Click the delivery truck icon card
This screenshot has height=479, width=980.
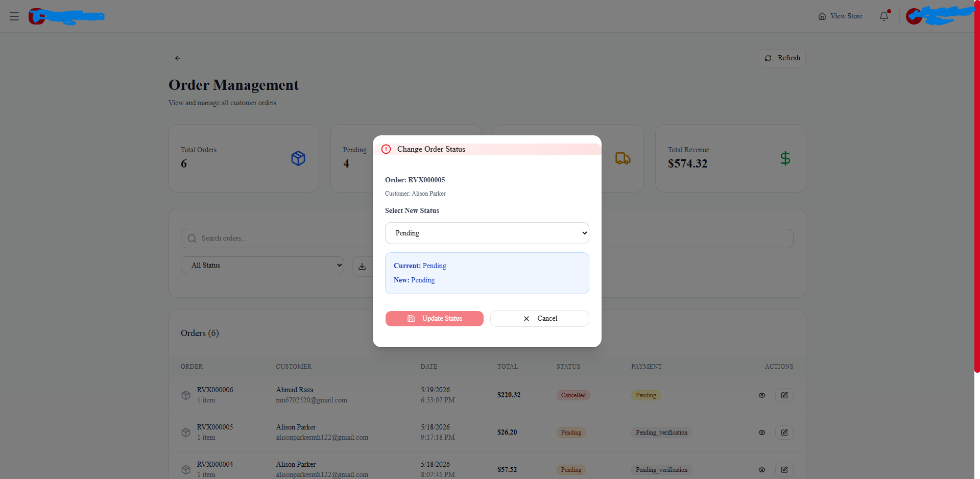623,158
